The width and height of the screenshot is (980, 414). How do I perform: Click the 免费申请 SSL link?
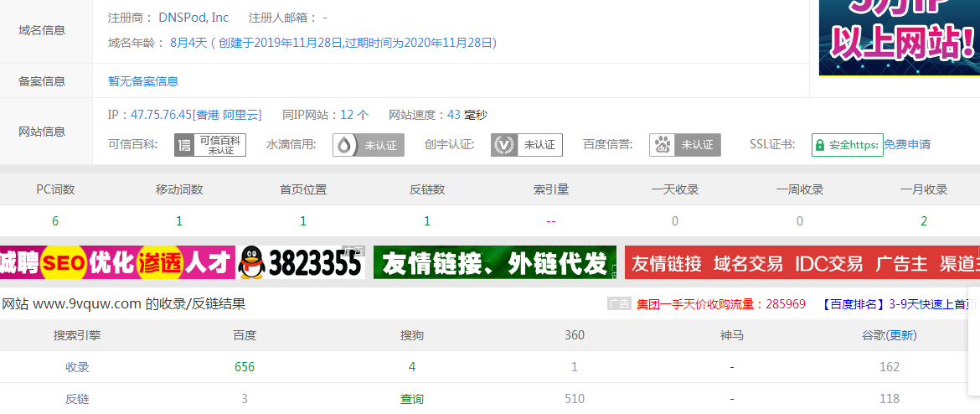pyautogui.click(x=907, y=144)
